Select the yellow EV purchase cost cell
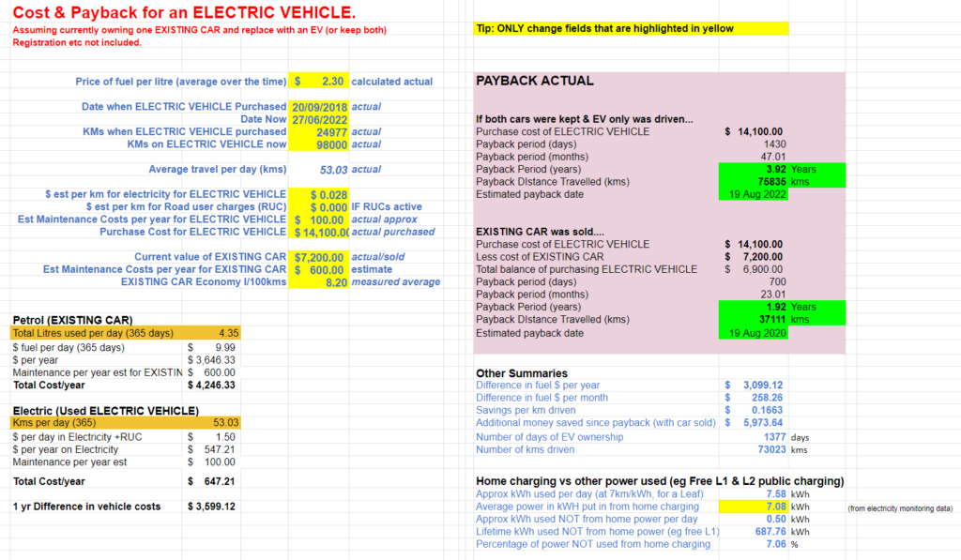This screenshot has width=961, height=560. pyautogui.click(x=319, y=233)
